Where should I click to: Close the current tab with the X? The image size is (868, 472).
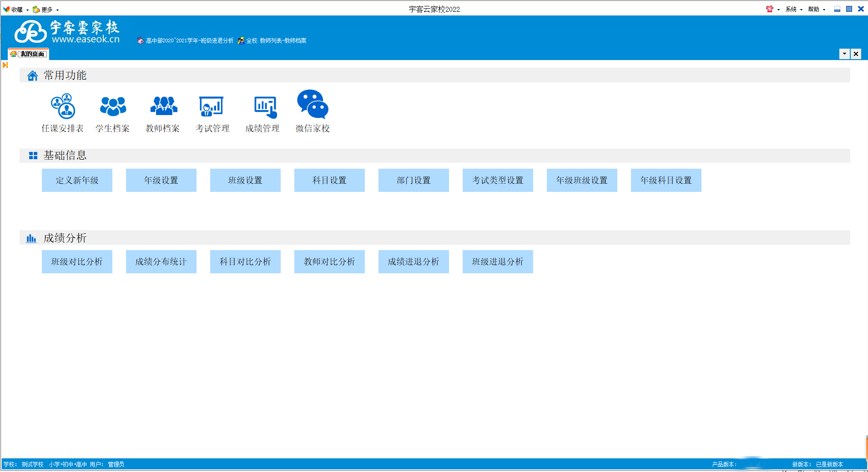[856, 54]
